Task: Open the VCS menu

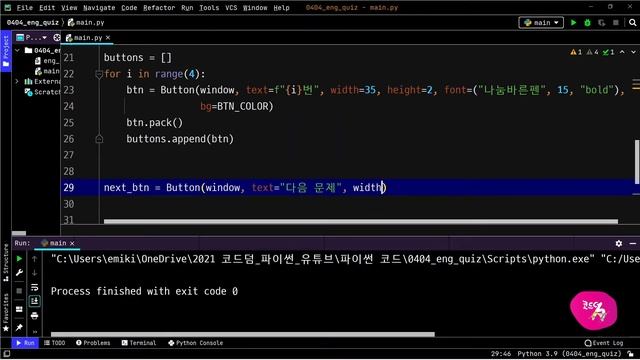Action: coord(231,8)
